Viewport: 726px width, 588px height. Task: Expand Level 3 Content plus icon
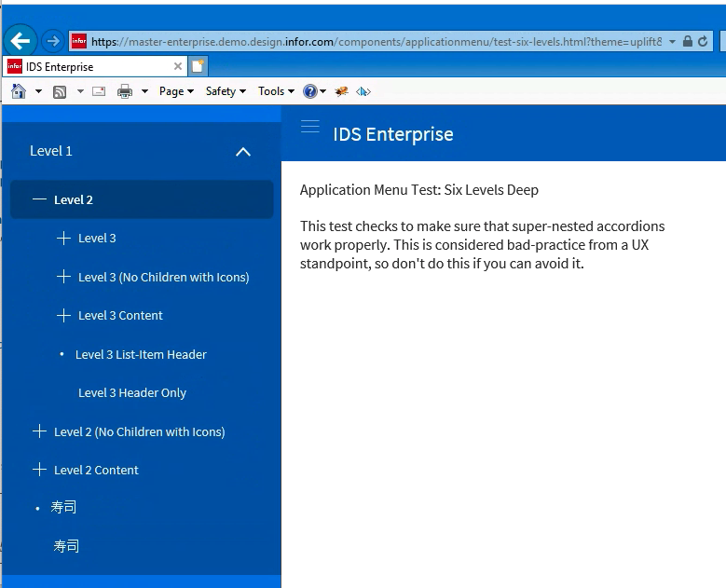click(x=63, y=315)
